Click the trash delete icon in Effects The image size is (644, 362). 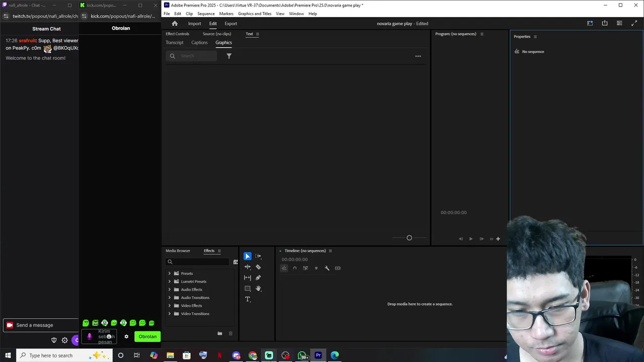[x=230, y=333]
